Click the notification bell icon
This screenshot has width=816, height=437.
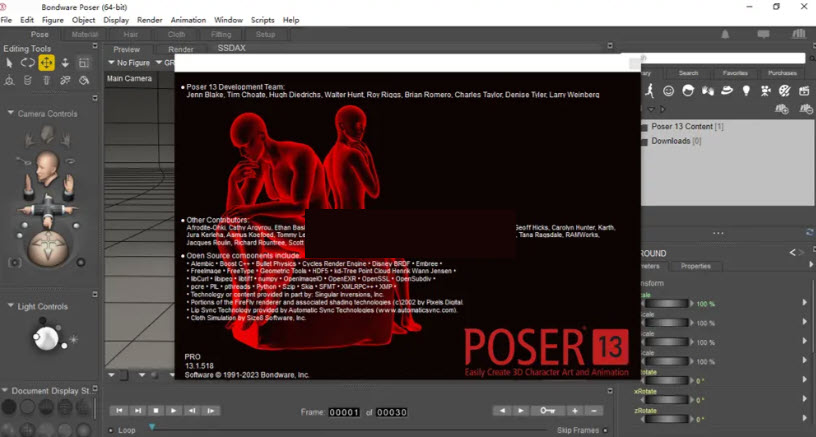pyautogui.click(x=725, y=34)
